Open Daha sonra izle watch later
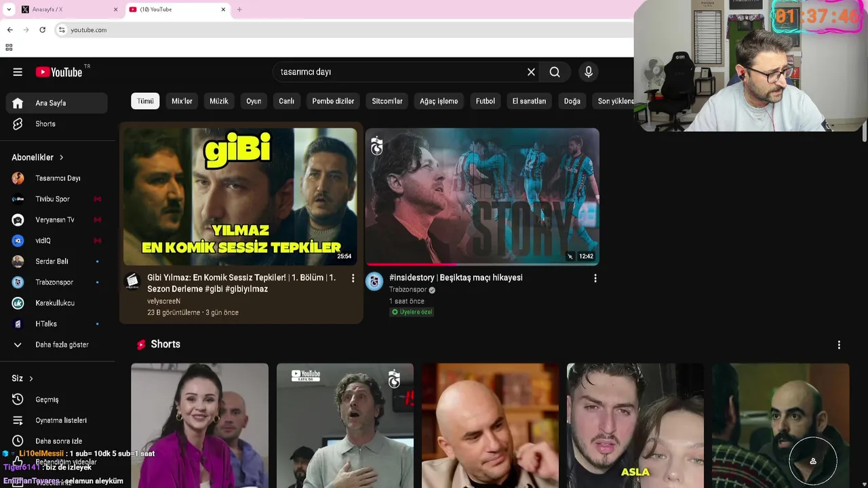 pos(57,441)
